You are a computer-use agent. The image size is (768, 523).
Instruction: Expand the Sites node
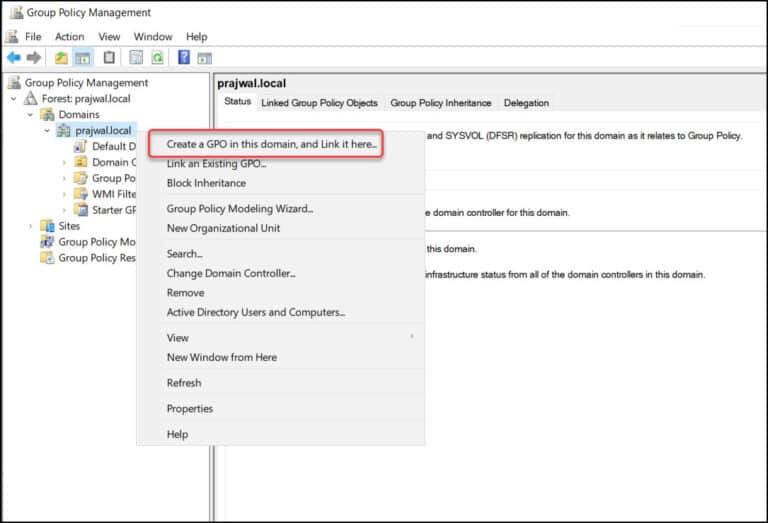[30, 226]
